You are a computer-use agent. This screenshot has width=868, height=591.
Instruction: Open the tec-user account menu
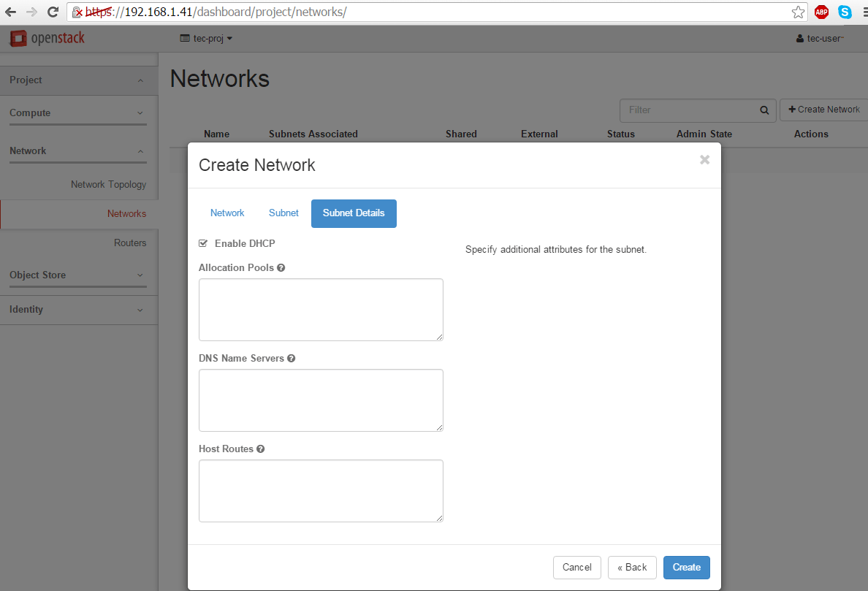point(820,39)
